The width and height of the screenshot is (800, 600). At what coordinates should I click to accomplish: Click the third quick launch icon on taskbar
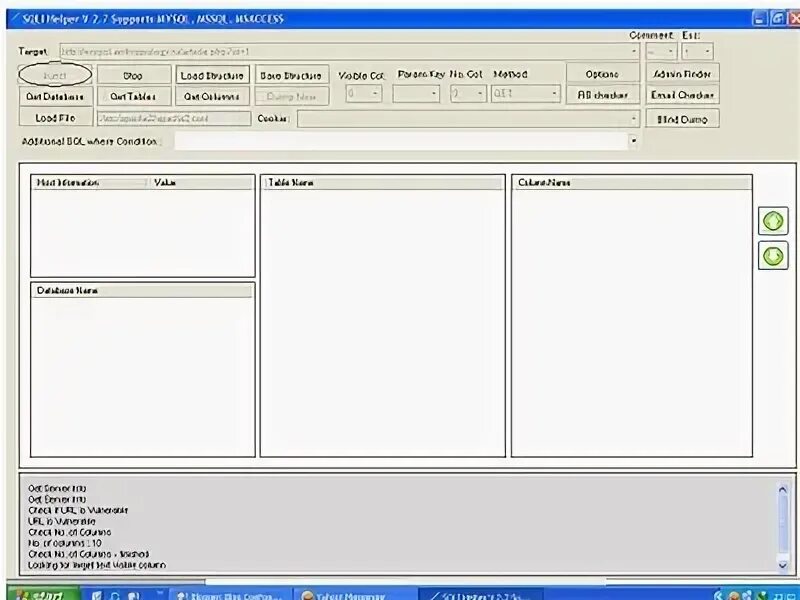(134, 595)
